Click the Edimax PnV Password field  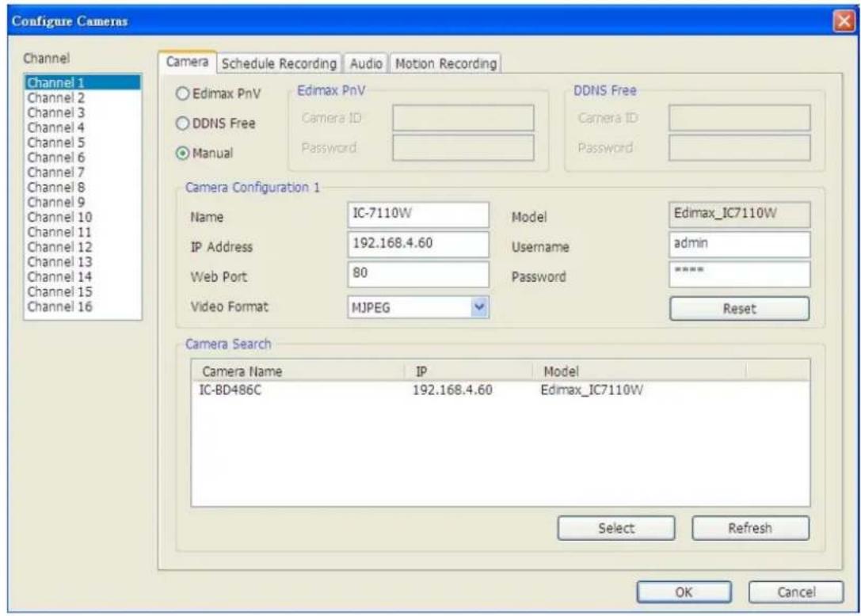[x=463, y=148]
